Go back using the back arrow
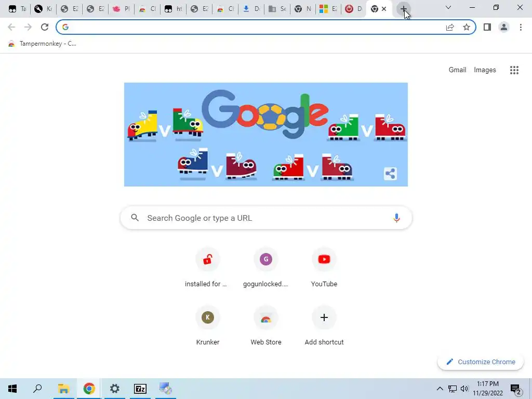The height and width of the screenshot is (399, 532). pyautogui.click(x=11, y=27)
